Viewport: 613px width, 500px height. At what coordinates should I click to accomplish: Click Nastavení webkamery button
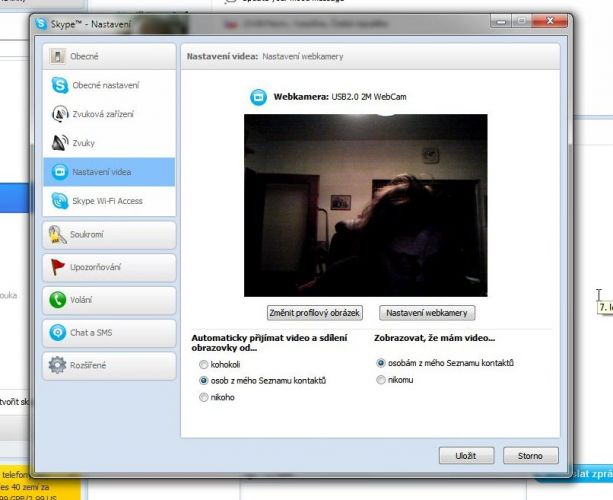pos(427,313)
